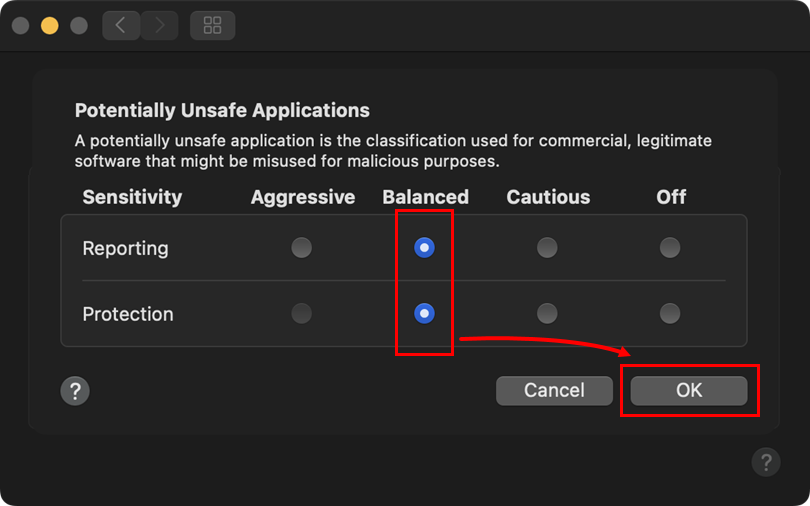Viewport: 810px width, 506px height.
Task: Open the show-all grid view icon
Action: point(212,25)
